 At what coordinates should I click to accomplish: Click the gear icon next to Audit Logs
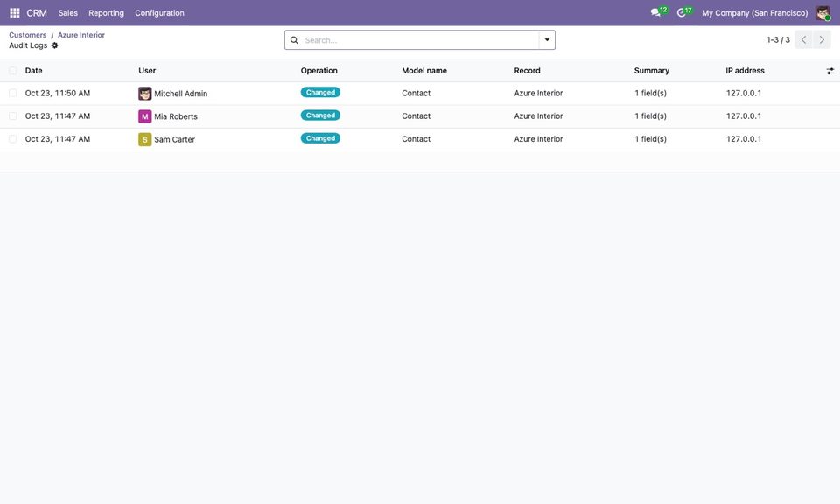pyautogui.click(x=54, y=45)
